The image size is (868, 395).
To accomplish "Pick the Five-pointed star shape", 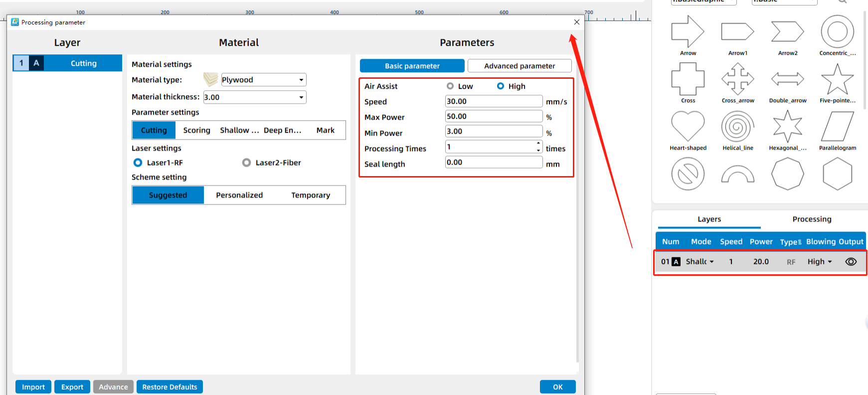I will [x=837, y=79].
